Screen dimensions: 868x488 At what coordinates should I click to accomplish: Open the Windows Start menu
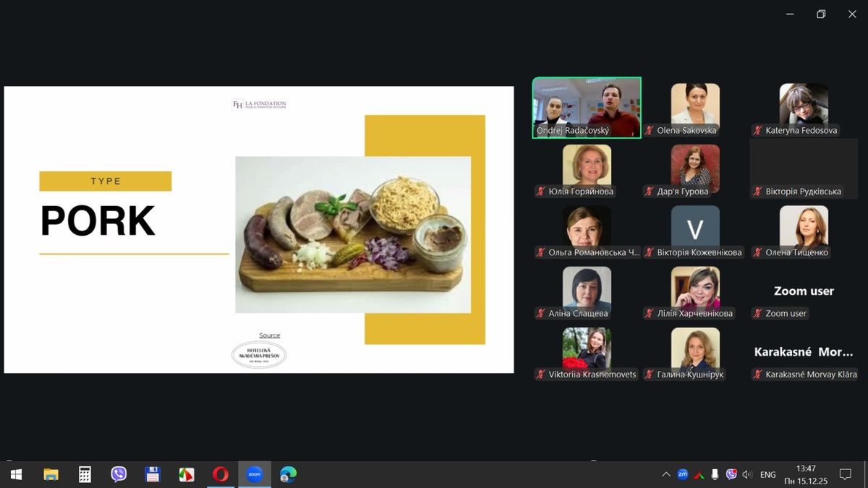(16, 474)
